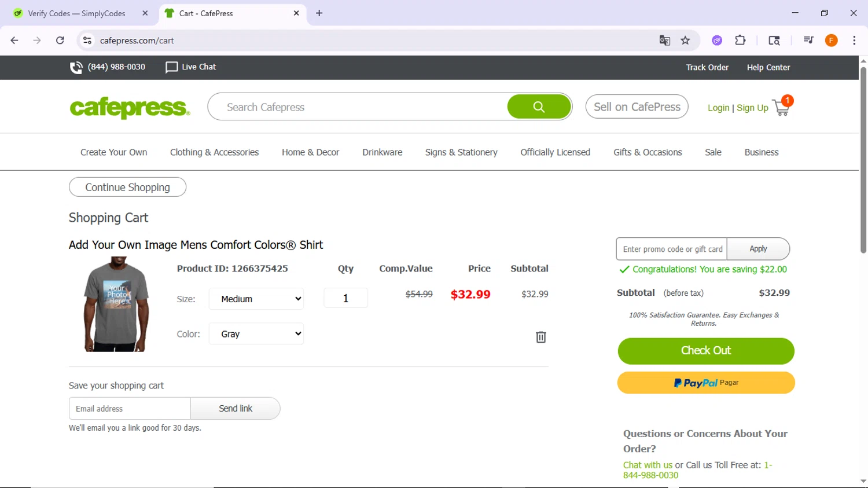Click the Continue Shopping button

click(127, 188)
